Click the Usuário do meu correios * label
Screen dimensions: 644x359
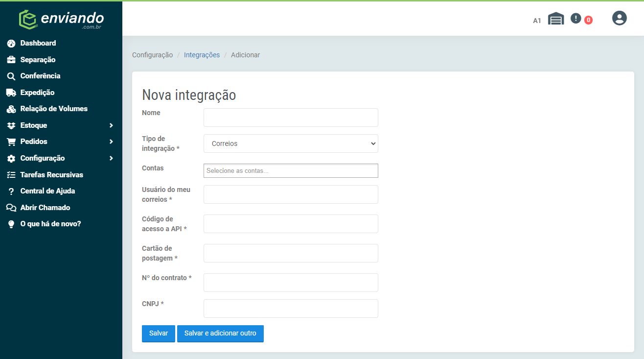[166, 194]
